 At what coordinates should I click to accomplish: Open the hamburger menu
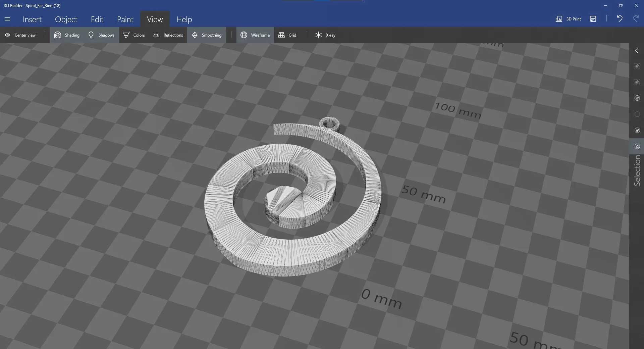pos(7,19)
